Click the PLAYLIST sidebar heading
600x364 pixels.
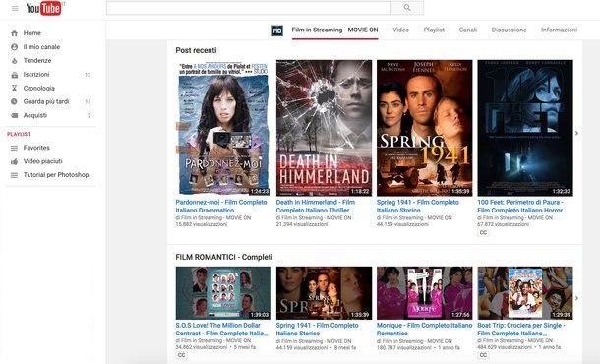click(19, 135)
